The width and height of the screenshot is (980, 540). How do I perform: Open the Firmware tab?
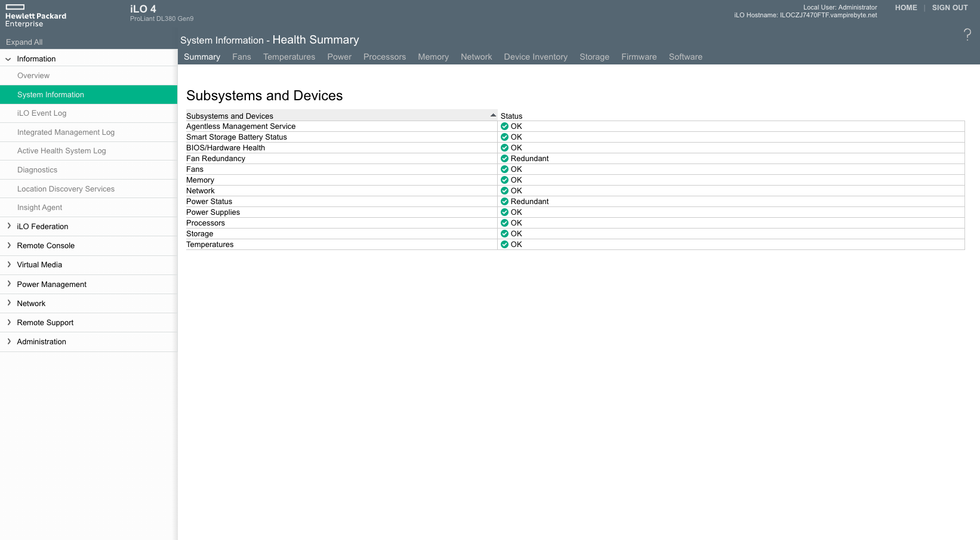pyautogui.click(x=639, y=57)
